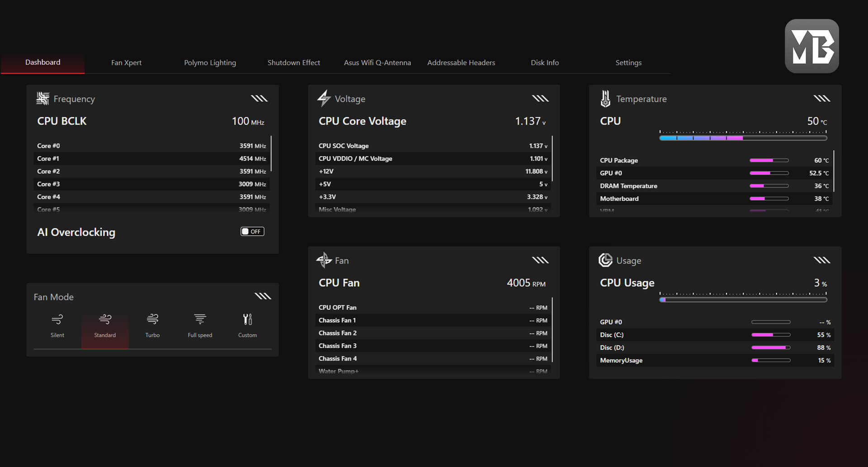Viewport: 868px width, 467px height.
Task: Activate the Standard fan mode
Action: point(105,325)
